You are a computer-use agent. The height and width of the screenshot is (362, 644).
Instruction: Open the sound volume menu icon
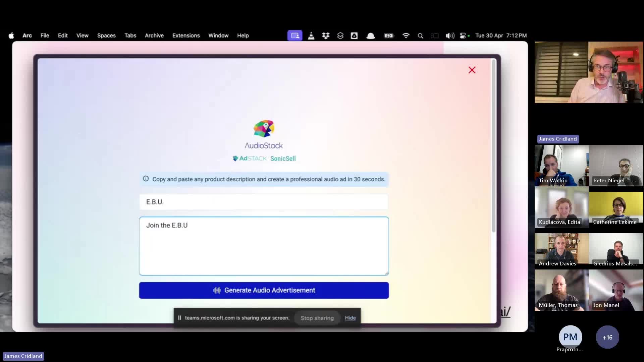pos(450,36)
